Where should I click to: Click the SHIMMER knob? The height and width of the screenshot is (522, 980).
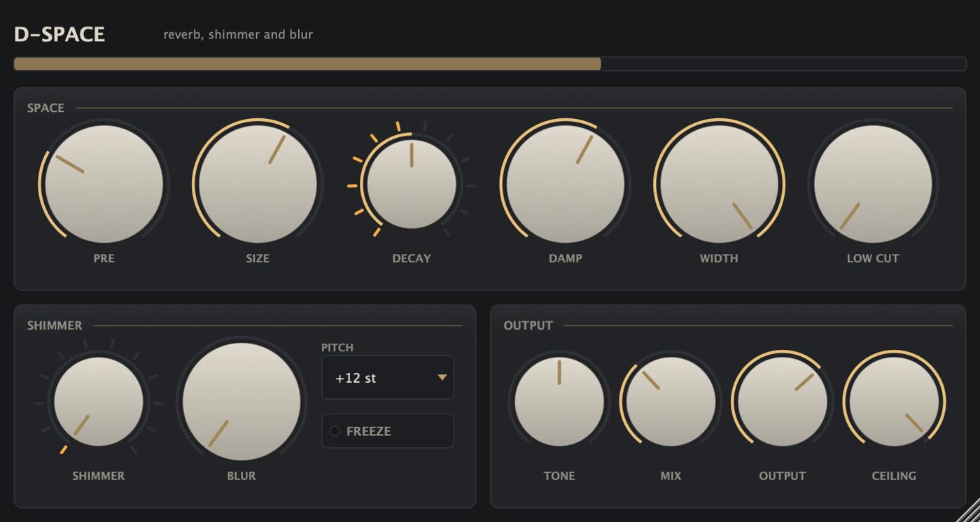coord(99,402)
